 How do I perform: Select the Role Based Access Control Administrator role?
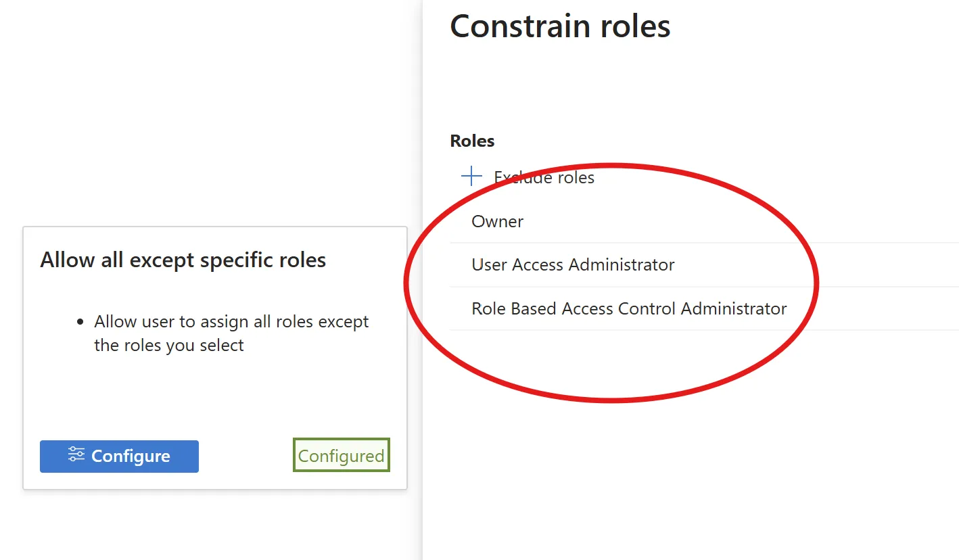click(x=629, y=308)
